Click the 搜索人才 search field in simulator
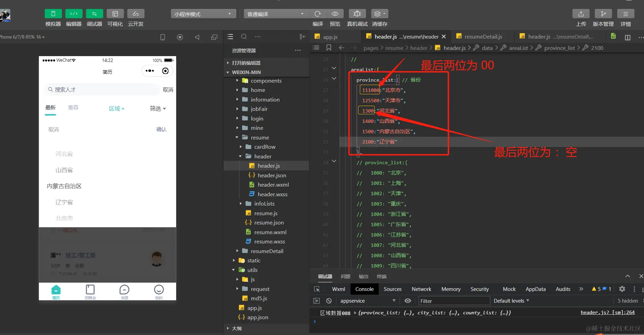This screenshot has width=644, height=335. (x=101, y=90)
